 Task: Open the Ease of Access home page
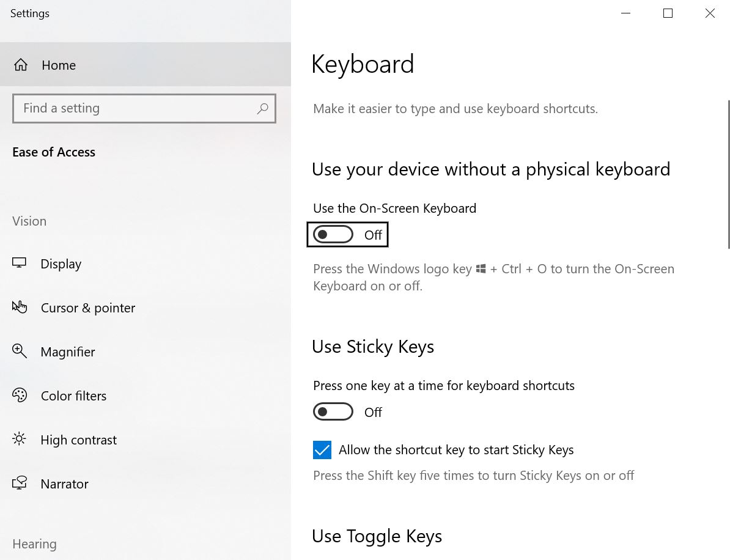pyautogui.click(x=54, y=152)
